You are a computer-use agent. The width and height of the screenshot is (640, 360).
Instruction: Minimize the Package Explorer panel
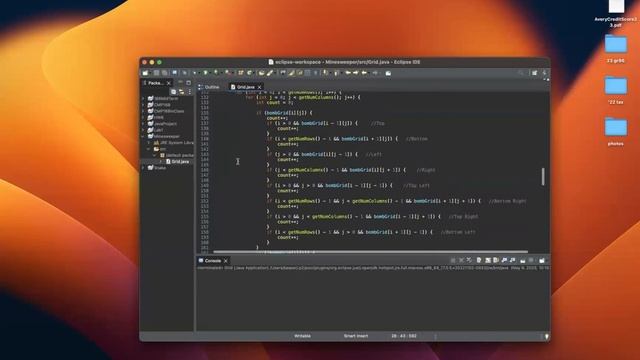[x=180, y=82]
